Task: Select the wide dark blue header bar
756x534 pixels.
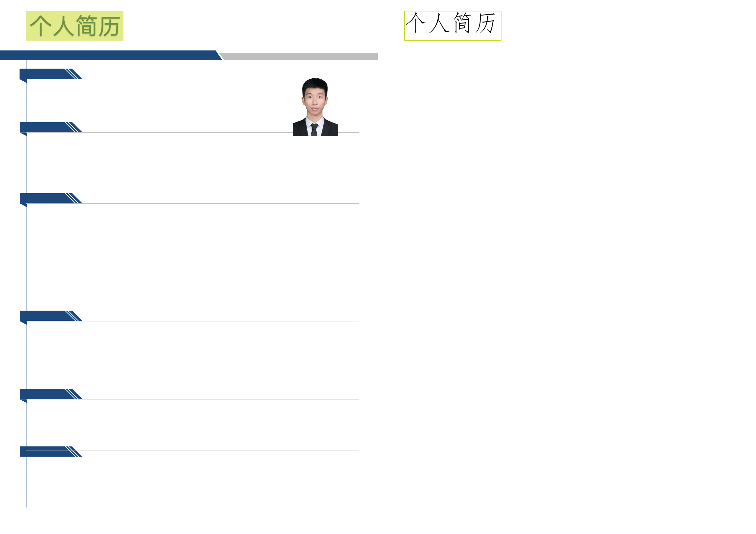Action: coord(109,55)
